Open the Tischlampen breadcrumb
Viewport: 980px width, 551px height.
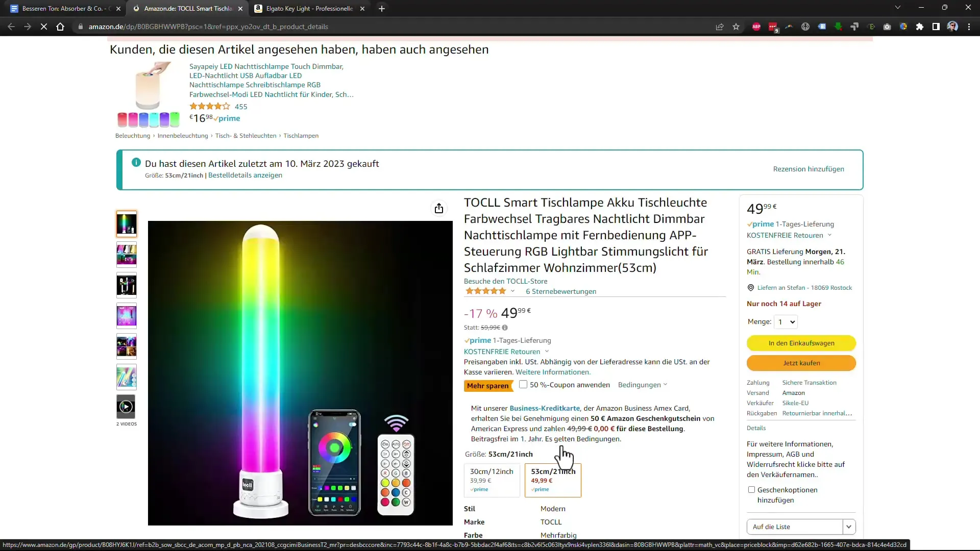(x=301, y=136)
